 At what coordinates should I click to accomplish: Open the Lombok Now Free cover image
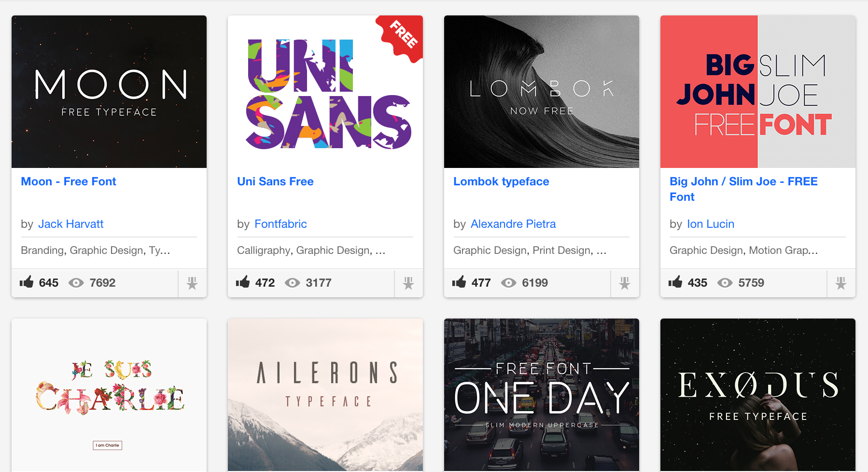[x=542, y=92]
